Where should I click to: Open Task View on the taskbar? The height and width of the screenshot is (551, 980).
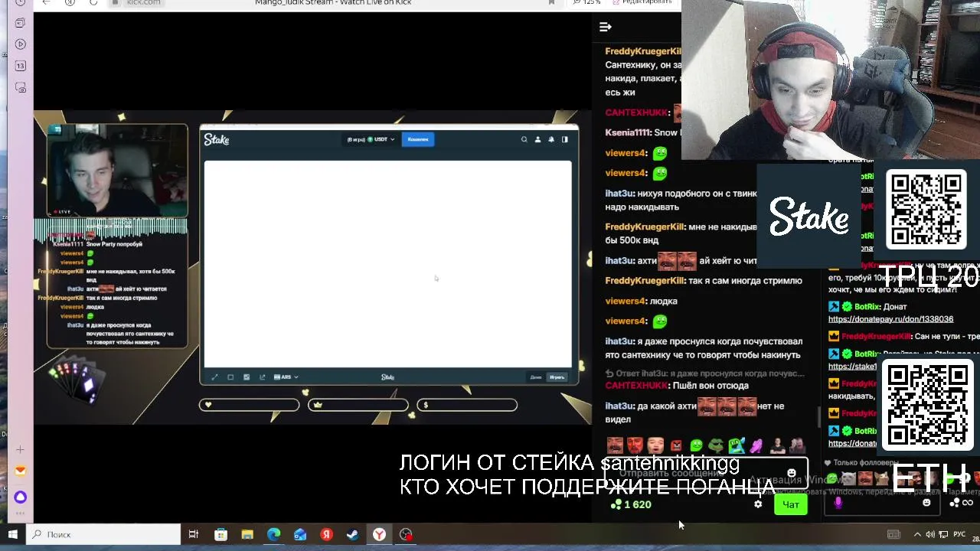pyautogui.click(x=194, y=534)
